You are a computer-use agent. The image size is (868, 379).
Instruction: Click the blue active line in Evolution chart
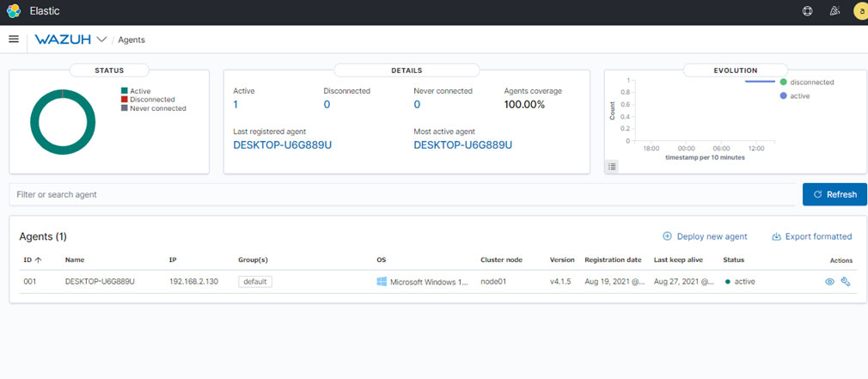pyautogui.click(x=760, y=82)
